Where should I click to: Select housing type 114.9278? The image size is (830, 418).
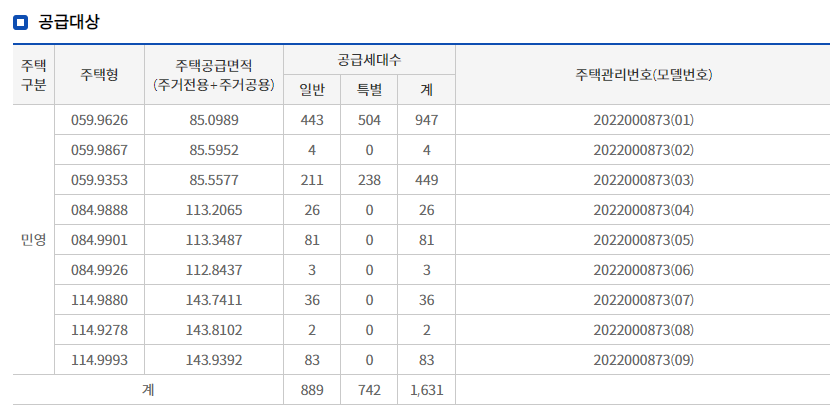tap(100, 330)
